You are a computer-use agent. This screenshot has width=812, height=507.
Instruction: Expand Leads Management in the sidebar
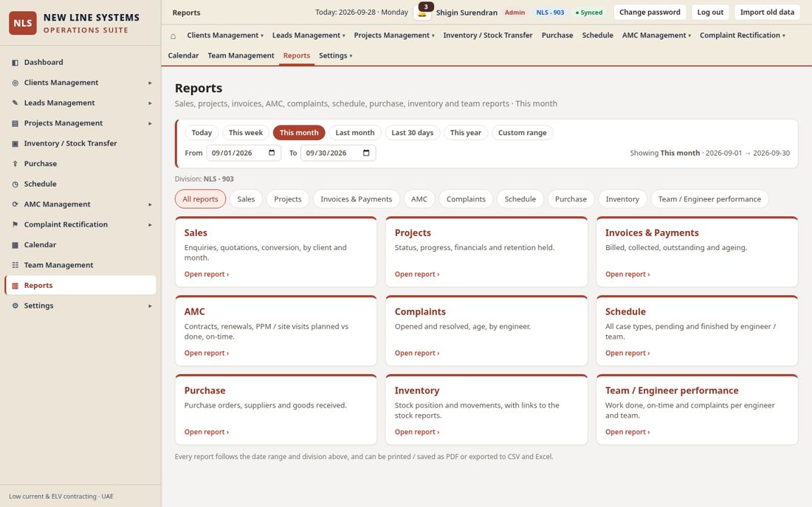click(150, 103)
